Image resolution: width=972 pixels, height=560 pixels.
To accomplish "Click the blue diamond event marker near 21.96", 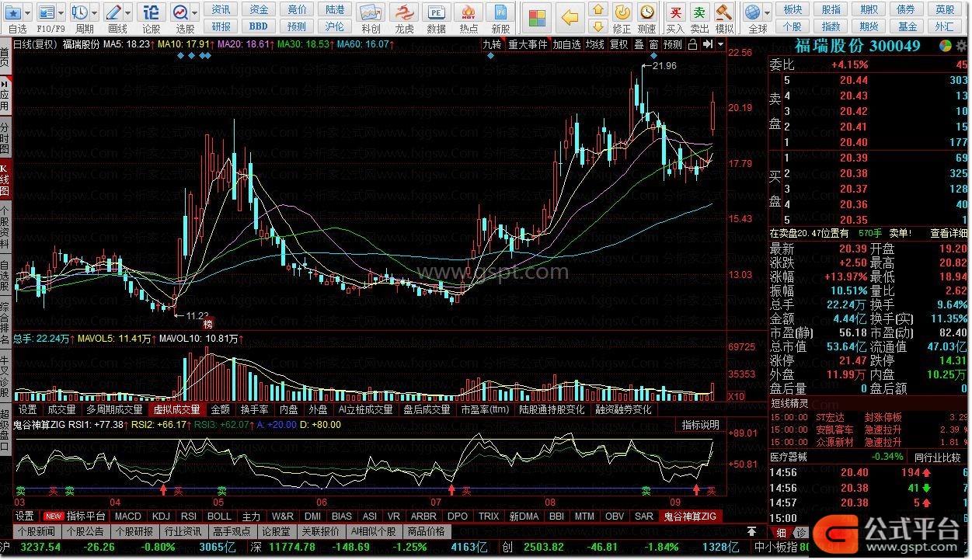I will point(653,57).
